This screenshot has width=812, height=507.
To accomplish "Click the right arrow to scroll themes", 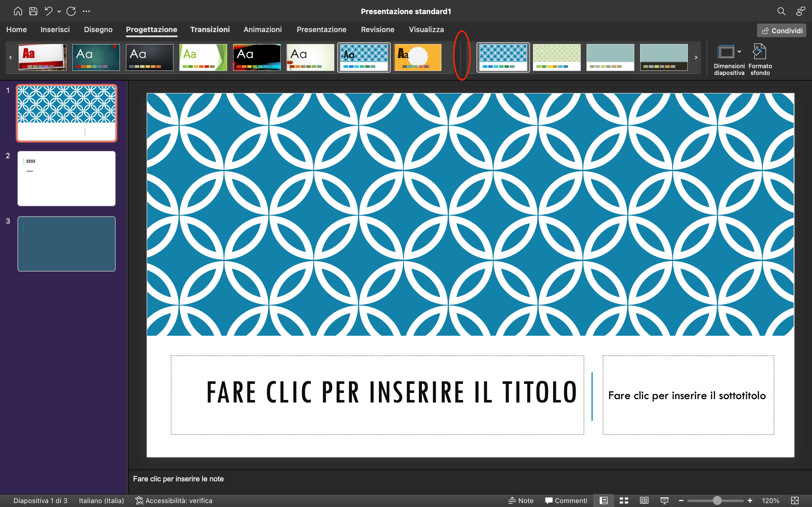I will 696,57.
